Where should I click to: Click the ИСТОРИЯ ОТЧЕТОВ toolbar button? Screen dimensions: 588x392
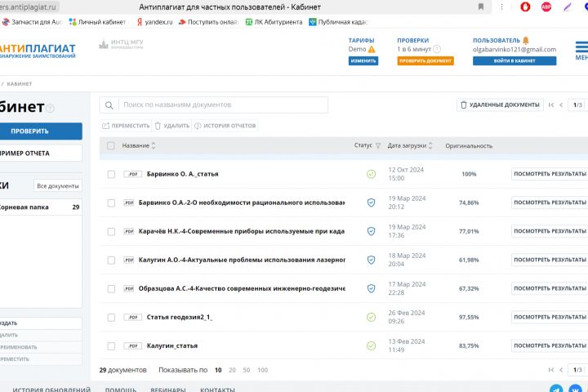(225, 126)
